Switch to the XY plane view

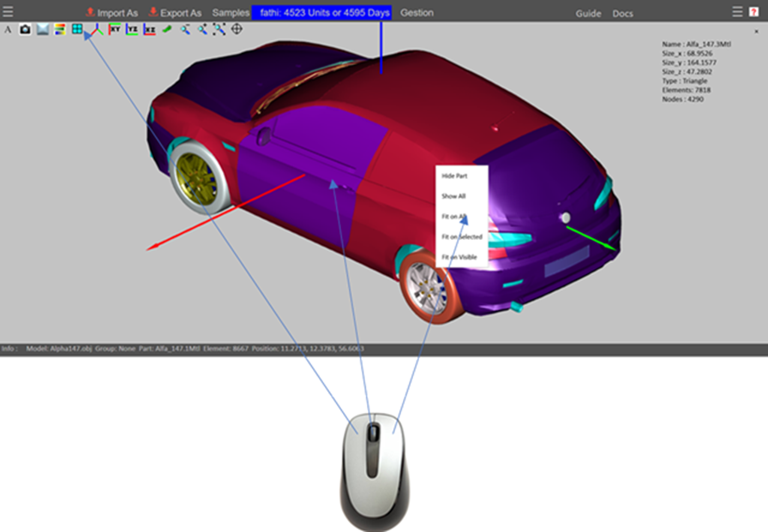(114, 29)
